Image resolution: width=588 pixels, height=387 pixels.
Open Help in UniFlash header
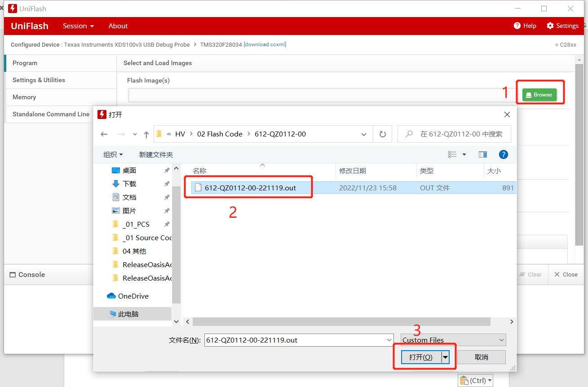pyautogui.click(x=525, y=26)
